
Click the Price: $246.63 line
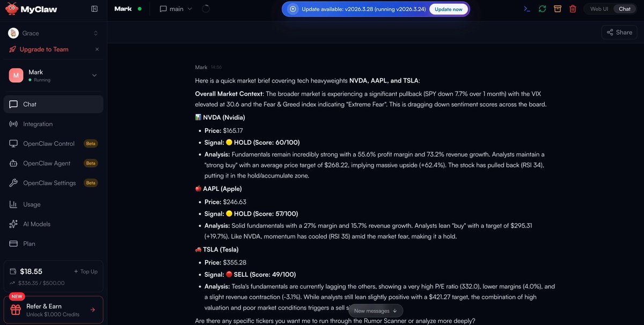click(225, 202)
